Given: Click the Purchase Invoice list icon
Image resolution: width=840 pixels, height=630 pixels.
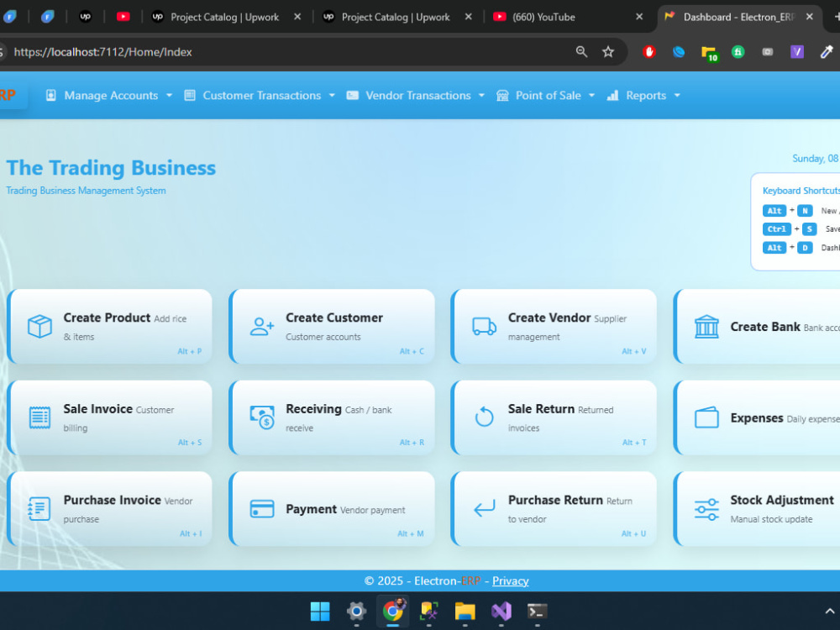Looking at the screenshot, I should click(x=39, y=508).
